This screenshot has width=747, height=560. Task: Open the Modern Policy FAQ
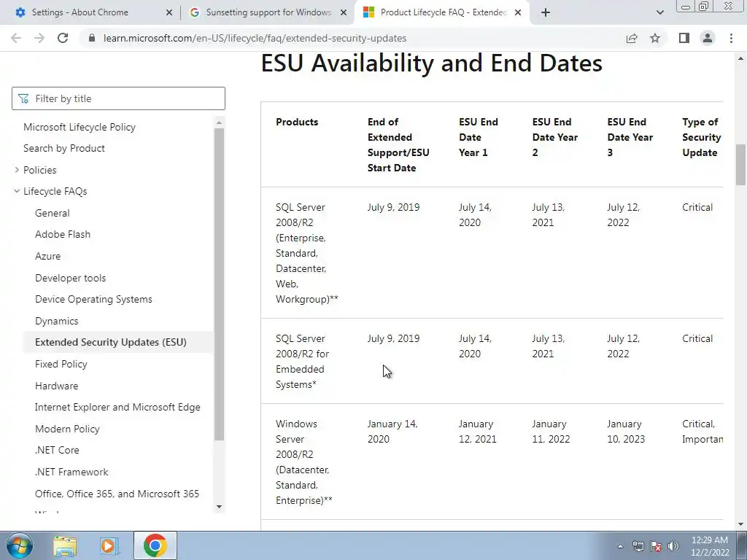click(67, 429)
